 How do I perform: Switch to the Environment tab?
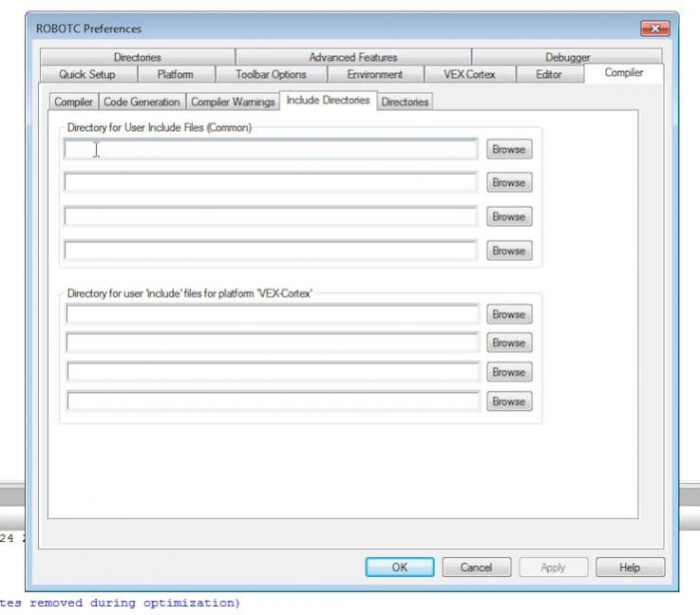point(375,74)
